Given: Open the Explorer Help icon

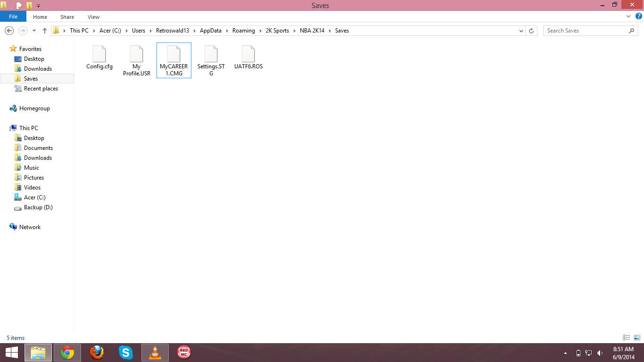Looking at the screenshot, I should coord(638,16).
